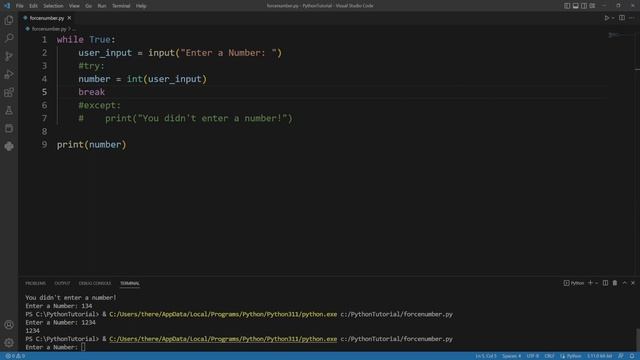Kill terminal with the trash icon
This screenshot has height=360, width=640.
tap(615, 283)
